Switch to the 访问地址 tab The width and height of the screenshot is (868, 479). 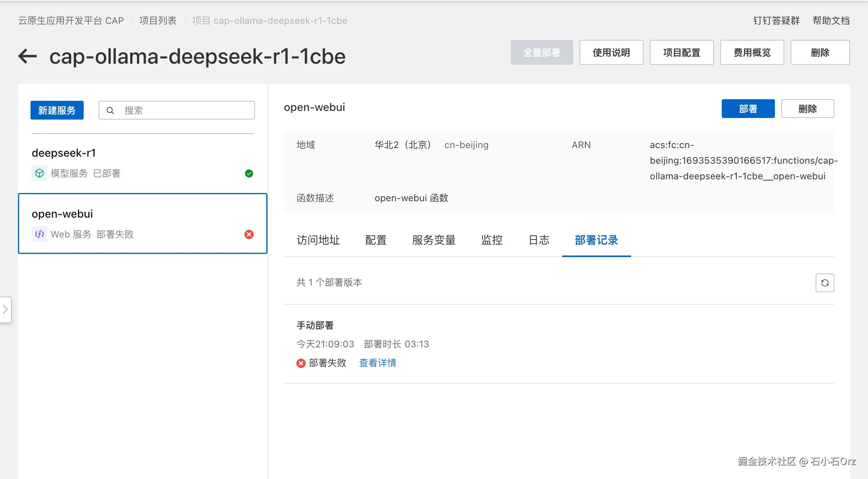(x=318, y=240)
